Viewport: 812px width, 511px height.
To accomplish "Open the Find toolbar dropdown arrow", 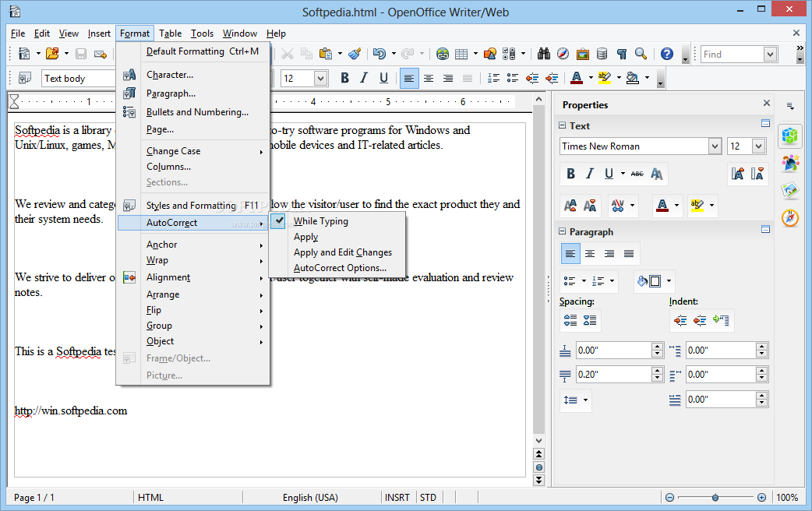I will [x=770, y=55].
